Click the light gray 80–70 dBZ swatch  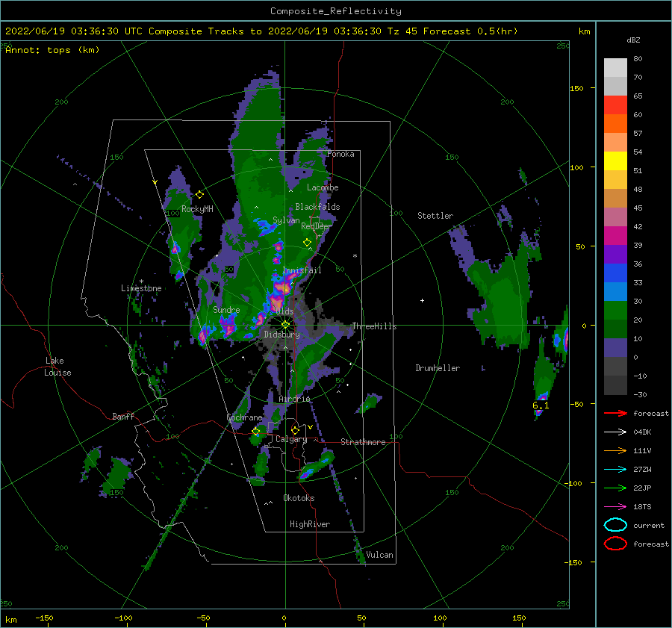(x=615, y=68)
